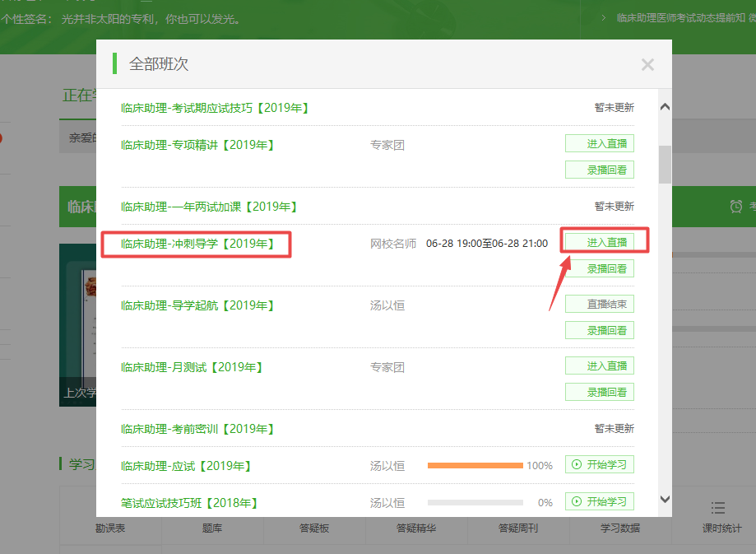The width and height of the screenshot is (756, 554).
Task: Start learning 临床助理-应试 course
Action: (x=600, y=465)
